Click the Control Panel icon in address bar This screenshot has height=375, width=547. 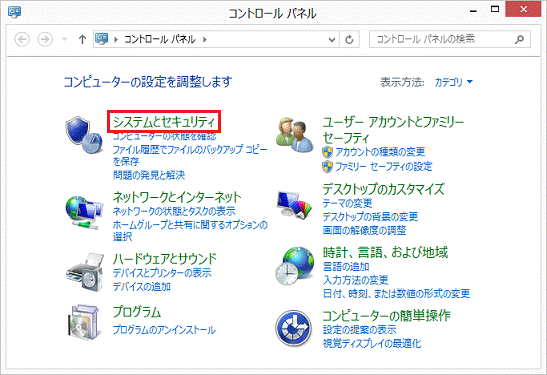click(x=102, y=39)
